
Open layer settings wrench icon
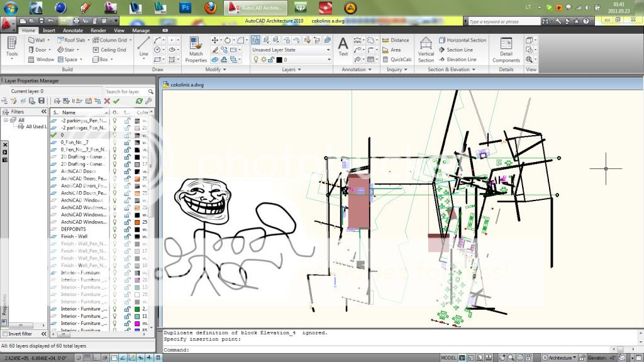point(148,101)
